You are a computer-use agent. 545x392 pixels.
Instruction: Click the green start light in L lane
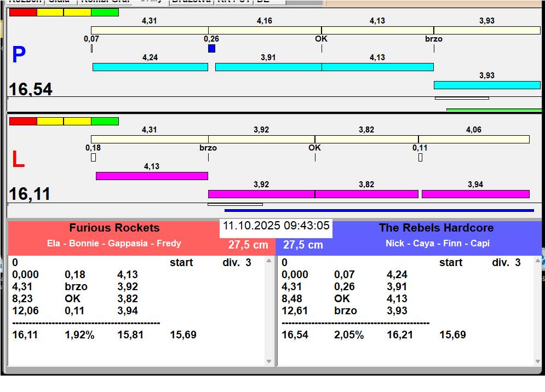click(x=105, y=121)
